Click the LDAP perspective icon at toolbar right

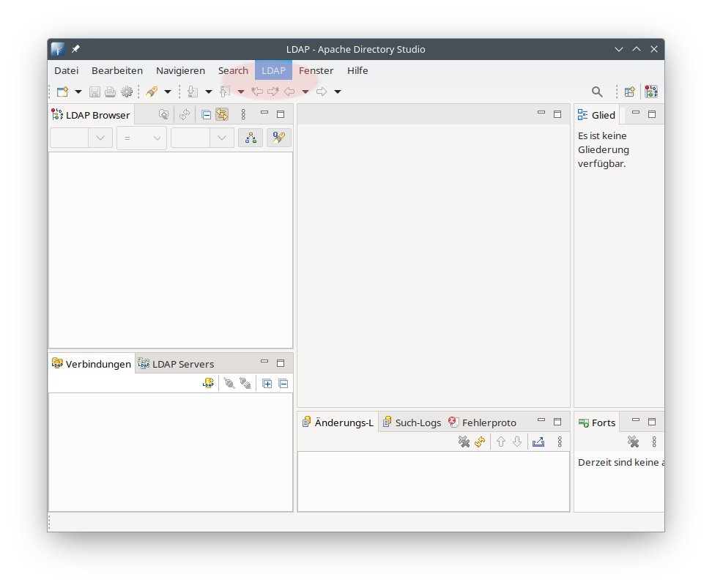tap(650, 92)
